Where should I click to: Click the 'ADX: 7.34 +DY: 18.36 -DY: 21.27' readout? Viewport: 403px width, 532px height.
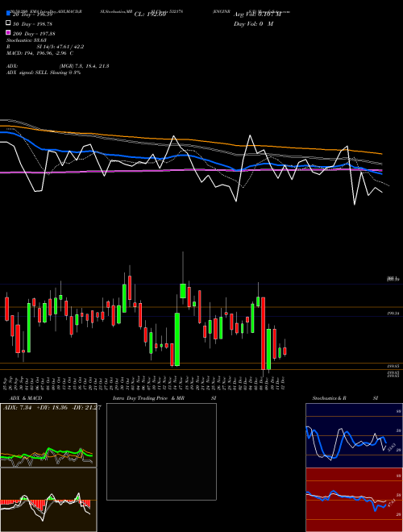pyautogui.click(x=52, y=408)
